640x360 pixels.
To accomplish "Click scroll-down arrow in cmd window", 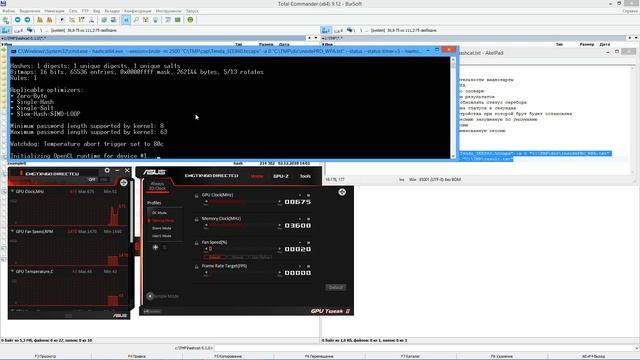I will click(453, 156).
